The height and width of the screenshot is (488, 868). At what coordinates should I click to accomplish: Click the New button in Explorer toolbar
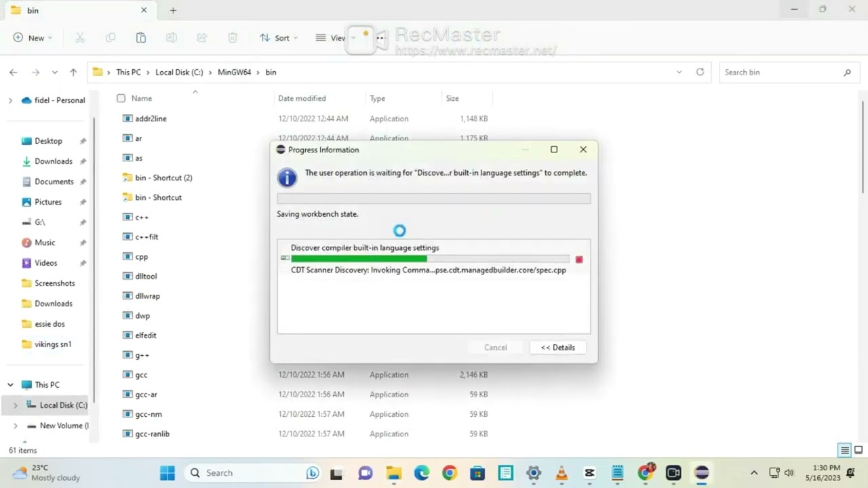coord(33,38)
